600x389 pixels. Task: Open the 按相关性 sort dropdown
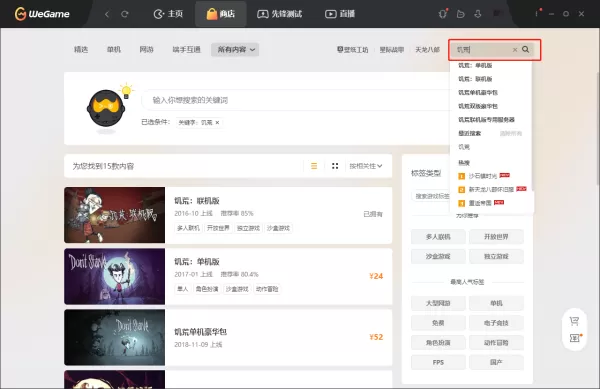point(365,166)
